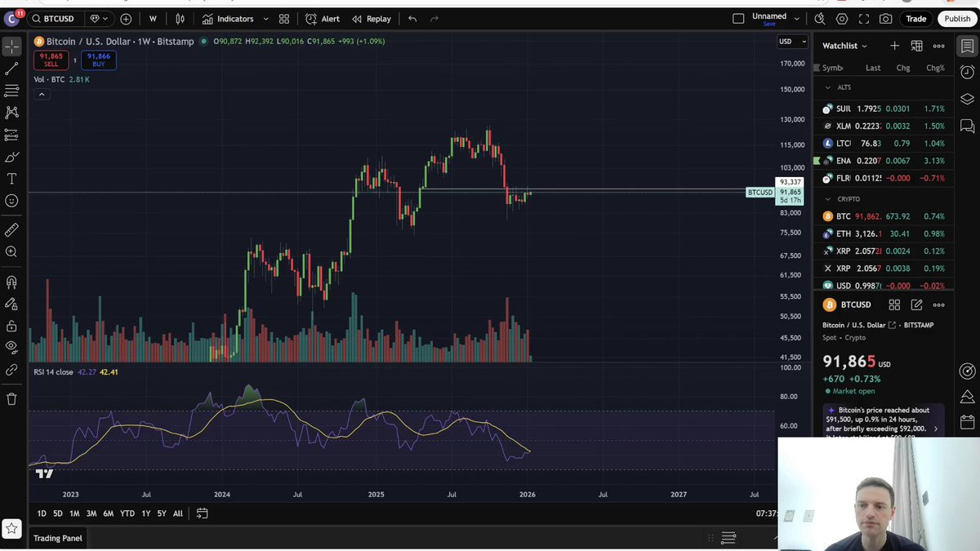This screenshot has height=551, width=980.
Task: Open the watchlist panel icon in sidebar
Action: pyautogui.click(x=967, y=46)
